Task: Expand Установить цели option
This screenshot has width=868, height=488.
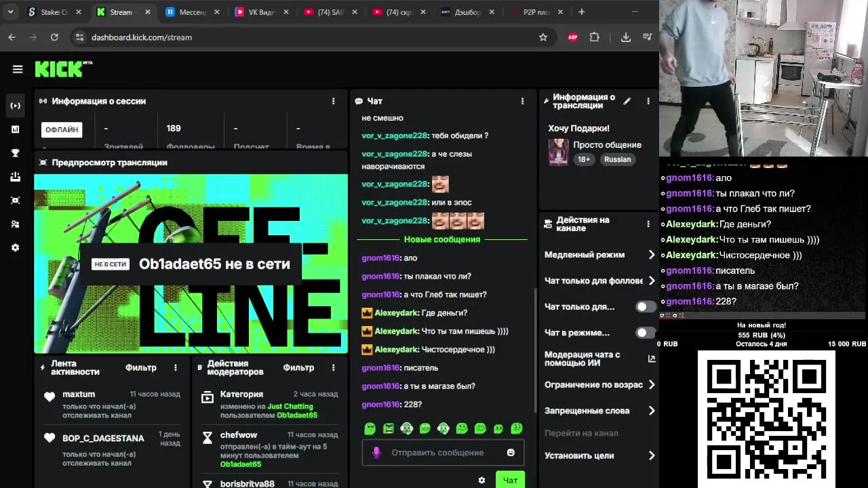Action: [599, 456]
